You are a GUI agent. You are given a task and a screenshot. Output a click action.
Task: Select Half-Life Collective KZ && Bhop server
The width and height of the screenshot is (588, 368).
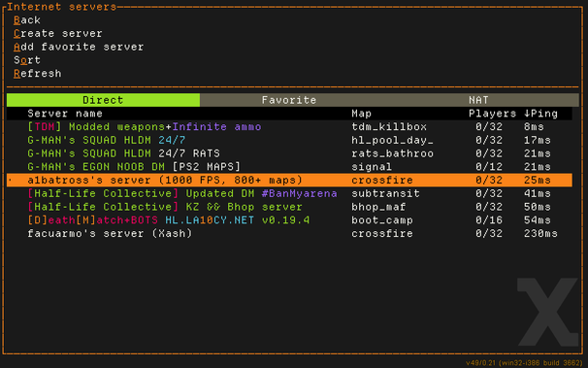[289, 207]
